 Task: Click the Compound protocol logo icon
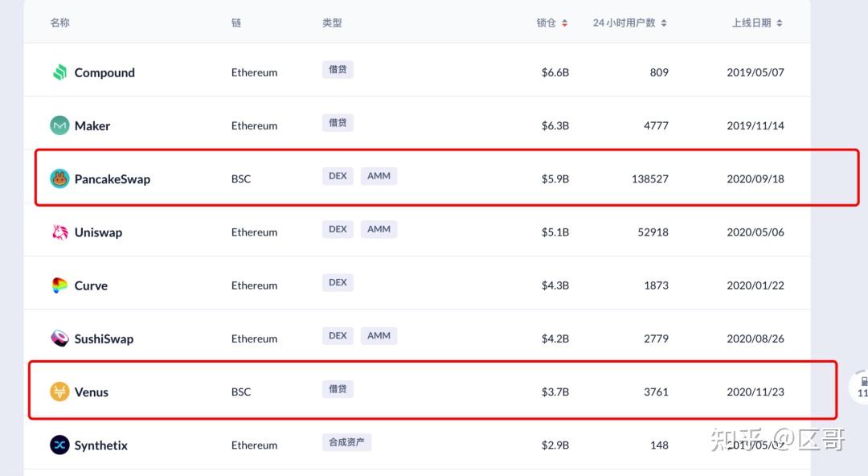(59, 72)
